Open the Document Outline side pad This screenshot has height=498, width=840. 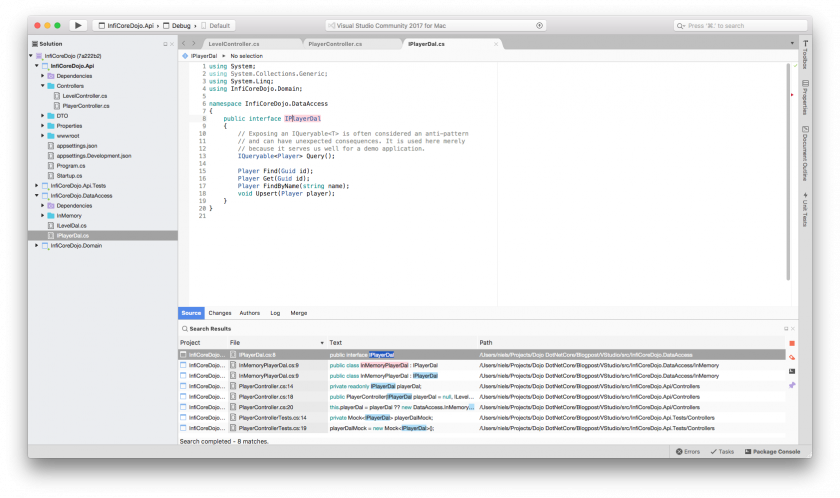coord(805,153)
